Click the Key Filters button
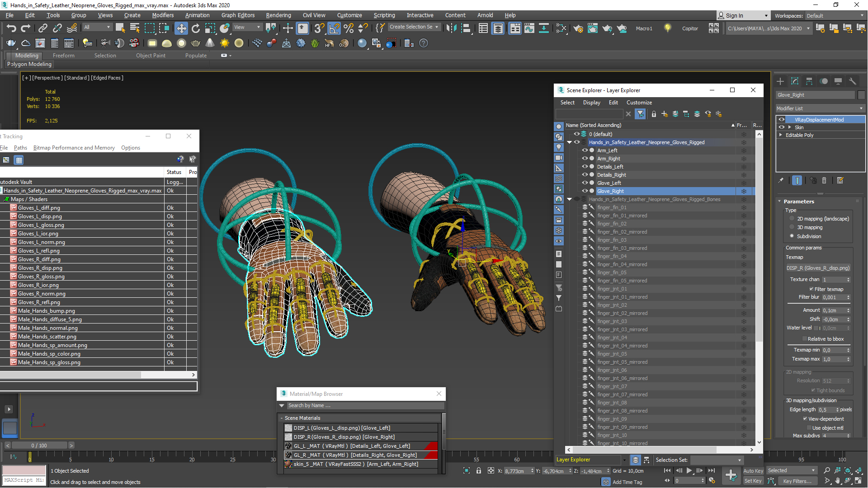This screenshot has height=488, width=868. 797,481
